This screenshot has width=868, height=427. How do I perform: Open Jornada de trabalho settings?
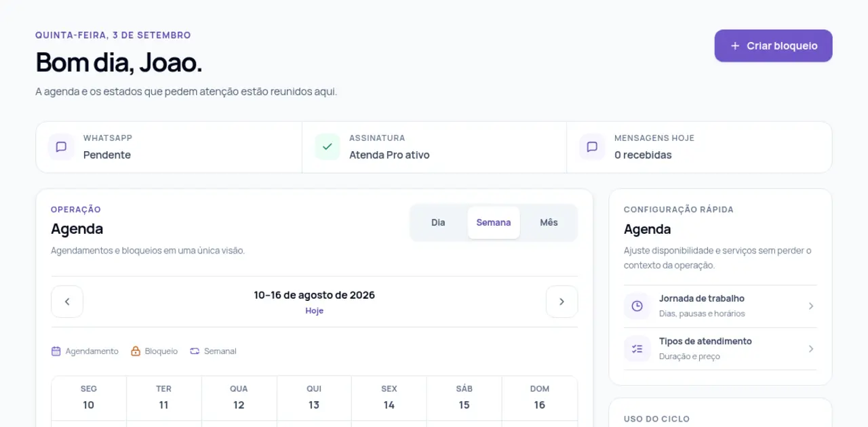(720, 306)
